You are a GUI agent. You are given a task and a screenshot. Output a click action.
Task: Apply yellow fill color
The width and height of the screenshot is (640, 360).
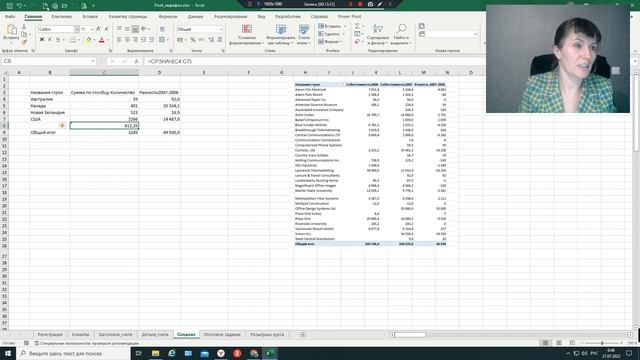(x=89, y=40)
